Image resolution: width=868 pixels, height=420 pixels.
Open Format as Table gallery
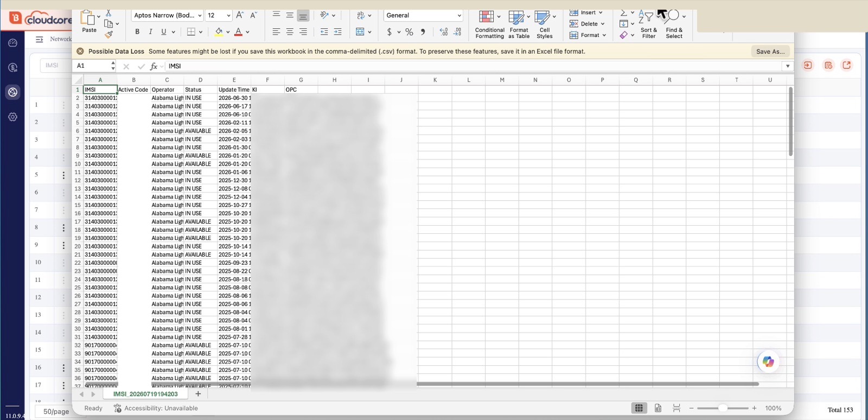[x=519, y=24]
